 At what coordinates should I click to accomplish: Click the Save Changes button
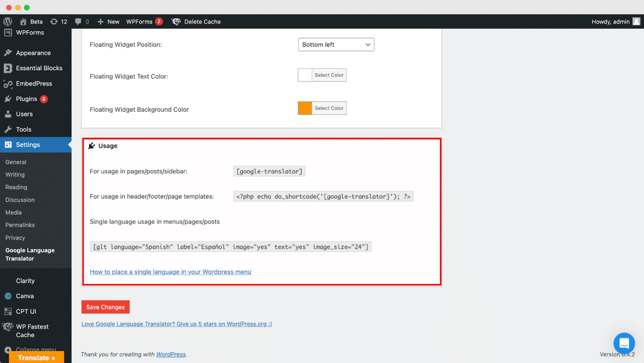click(105, 307)
